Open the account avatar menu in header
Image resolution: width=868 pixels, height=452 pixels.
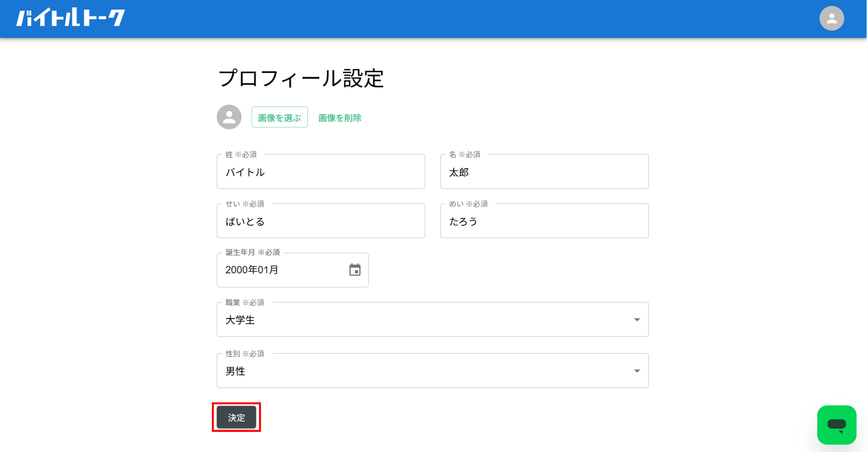pyautogui.click(x=831, y=18)
